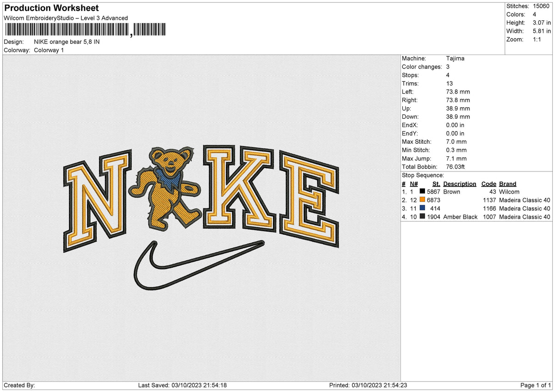Click thread number 1904 in row 4

tap(433, 217)
